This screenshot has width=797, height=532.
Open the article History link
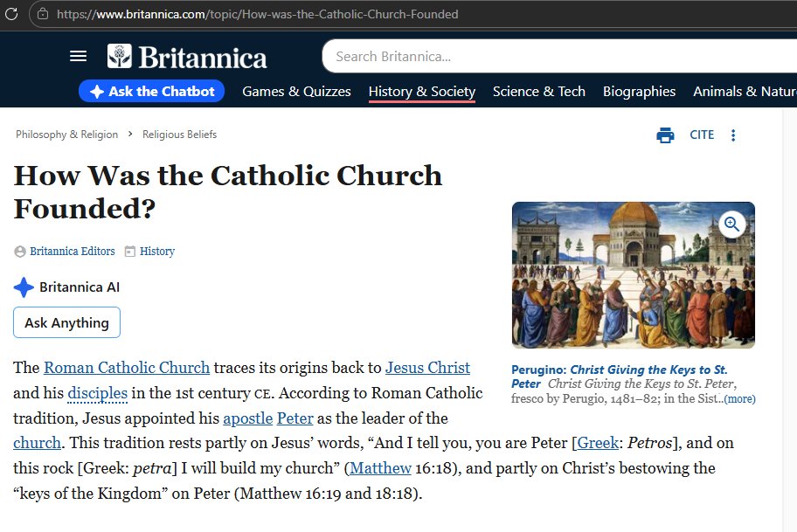[x=157, y=252]
